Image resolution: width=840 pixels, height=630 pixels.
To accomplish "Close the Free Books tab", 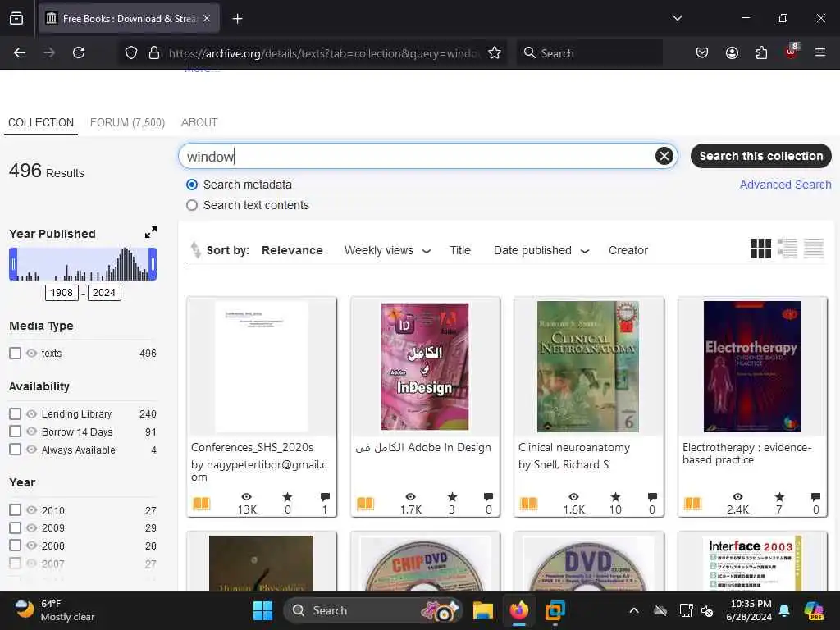I will (x=207, y=18).
